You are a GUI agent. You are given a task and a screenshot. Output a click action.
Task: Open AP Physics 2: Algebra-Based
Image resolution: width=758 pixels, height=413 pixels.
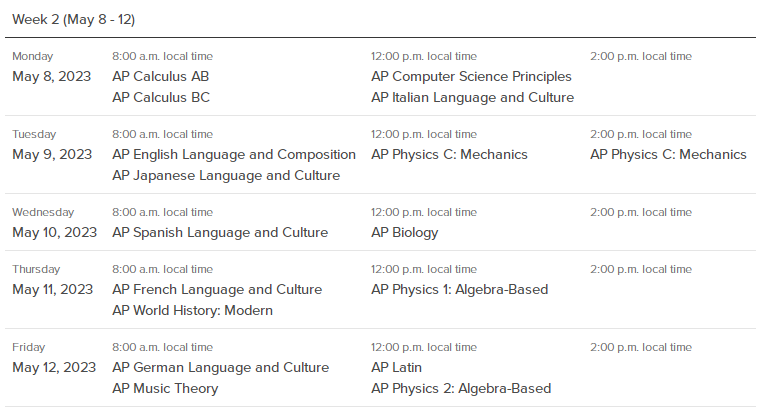click(x=461, y=388)
